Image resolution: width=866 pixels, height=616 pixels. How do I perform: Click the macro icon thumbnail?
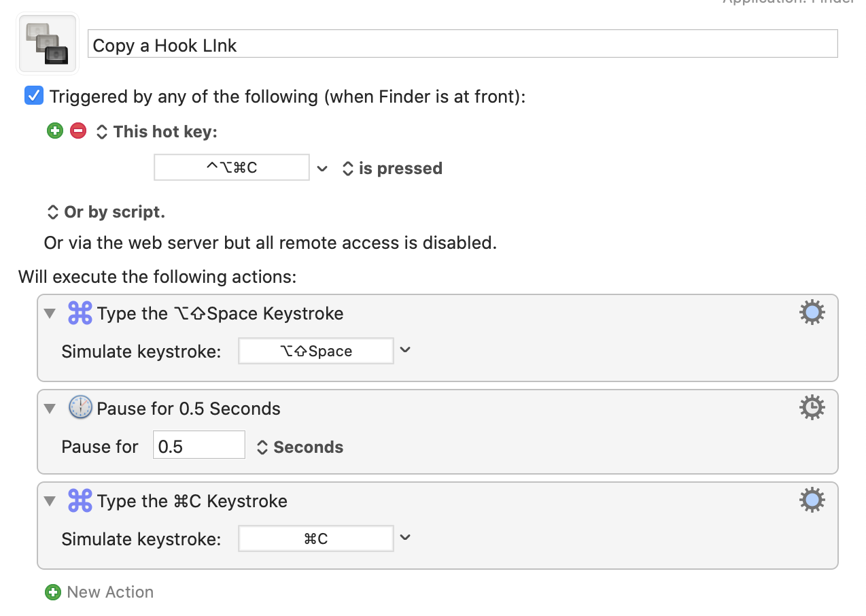click(x=48, y=44)
